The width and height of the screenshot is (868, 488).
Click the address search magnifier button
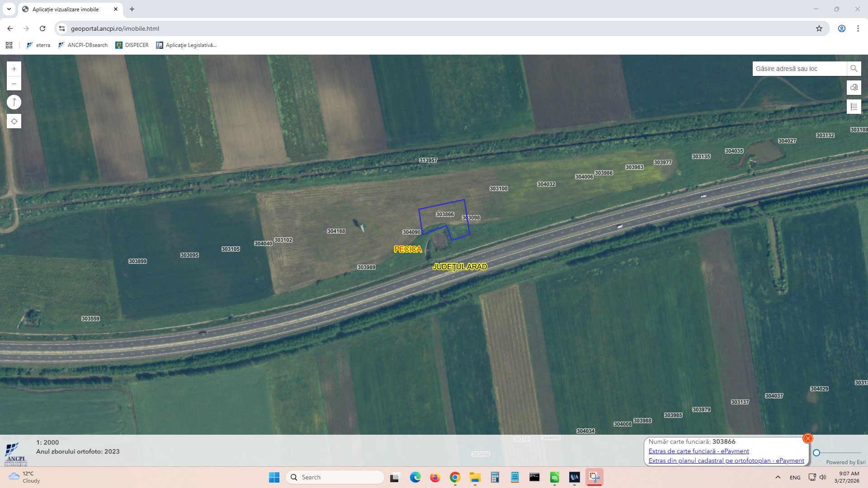(x=854, y=69)
